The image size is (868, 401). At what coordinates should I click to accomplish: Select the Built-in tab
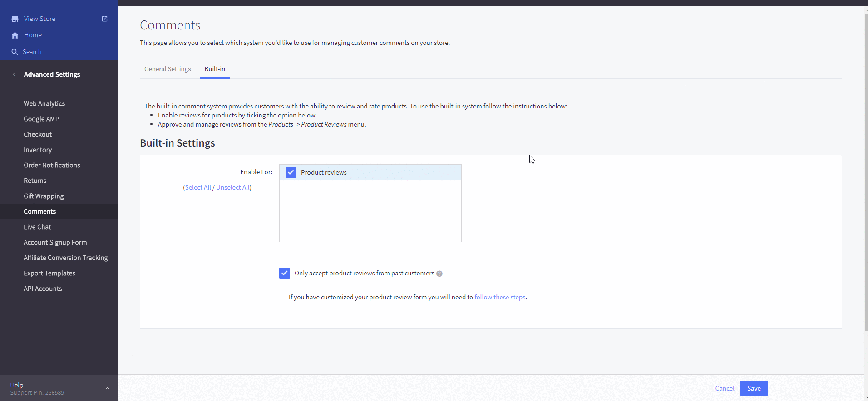click(215, 69)
